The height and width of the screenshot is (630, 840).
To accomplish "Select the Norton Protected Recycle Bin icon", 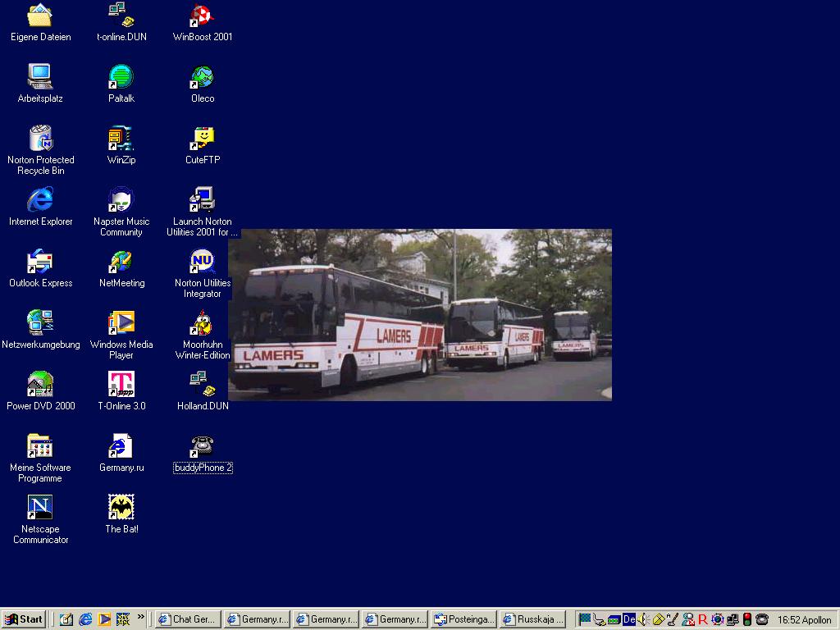I will click(x=40, y=138).
